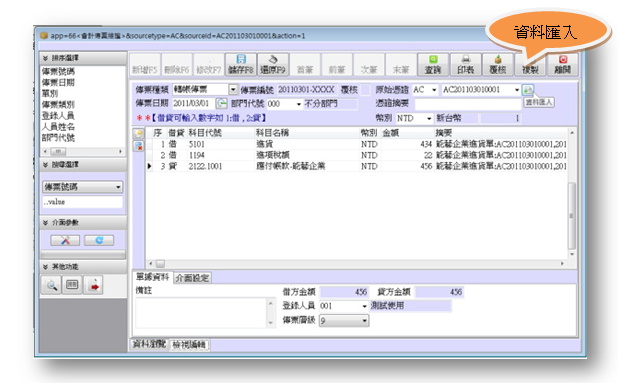Click the app icon in the window title bar

(44, 35)
